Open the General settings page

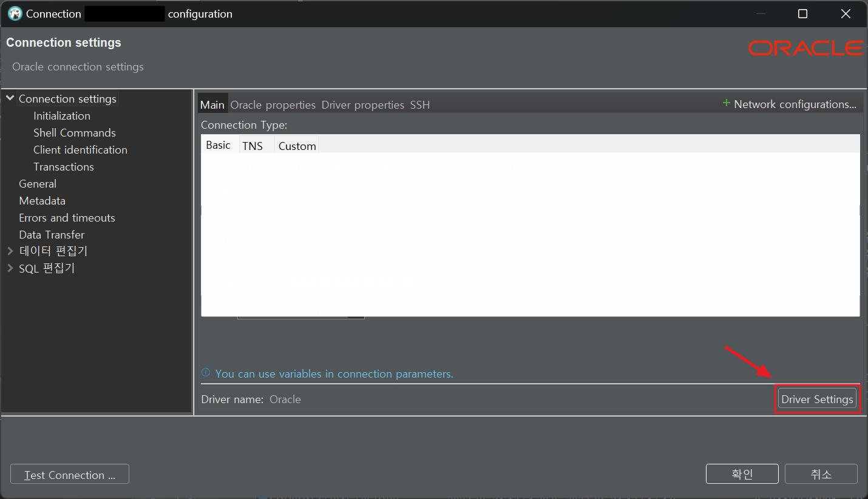tap(38, 183)
